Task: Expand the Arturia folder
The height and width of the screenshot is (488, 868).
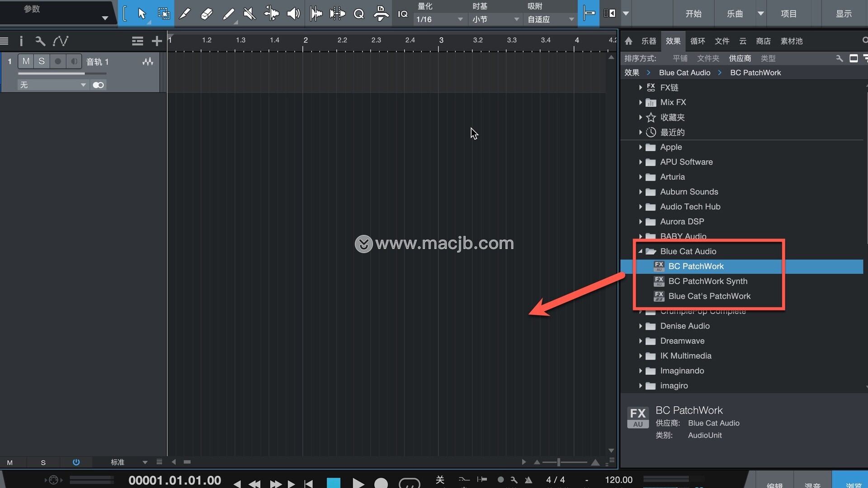Action: 640,177
